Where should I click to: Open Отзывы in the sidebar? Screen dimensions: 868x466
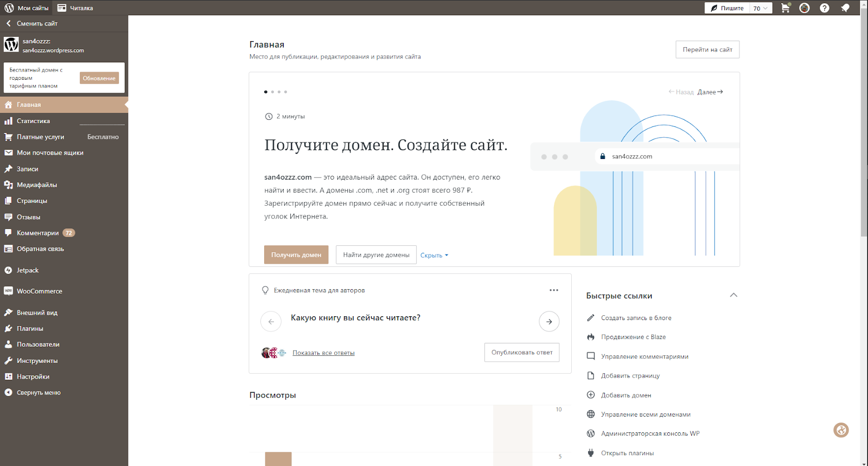pos(64,217)
